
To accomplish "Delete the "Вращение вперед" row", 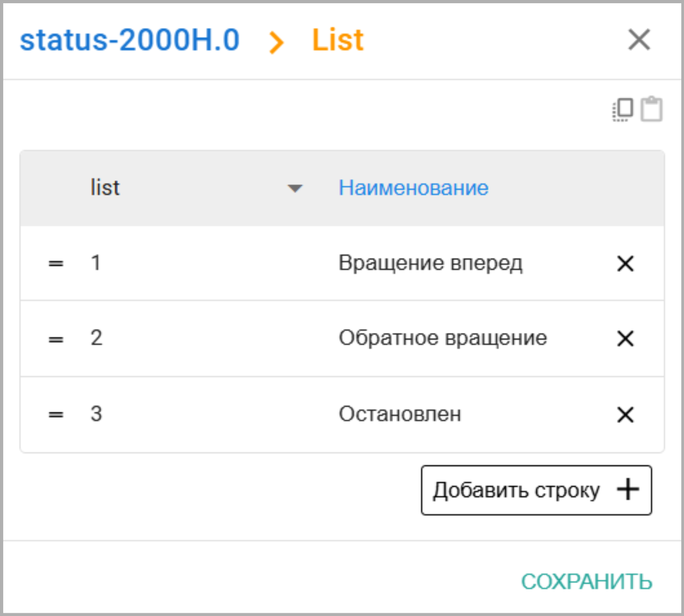I will tap(625, 264).
